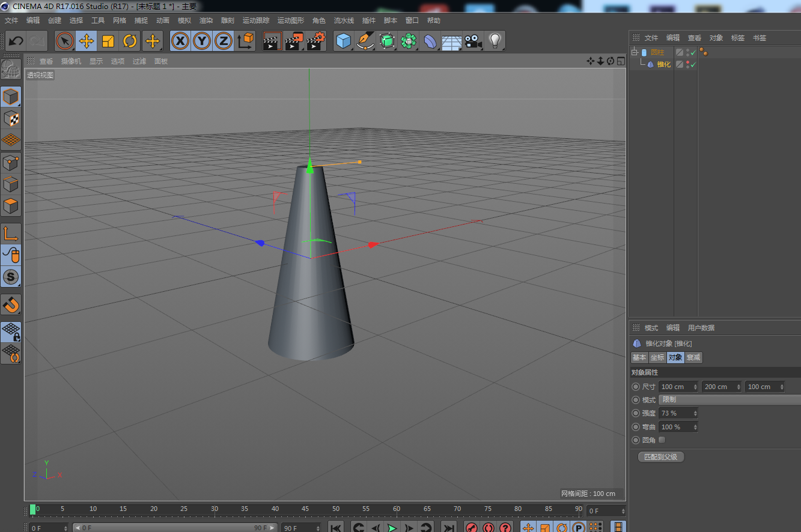The height and width of the screenshot is (532, 801).
Task: Select the 圆柱 object in Object Manager
Action: (x=657, y=52)
